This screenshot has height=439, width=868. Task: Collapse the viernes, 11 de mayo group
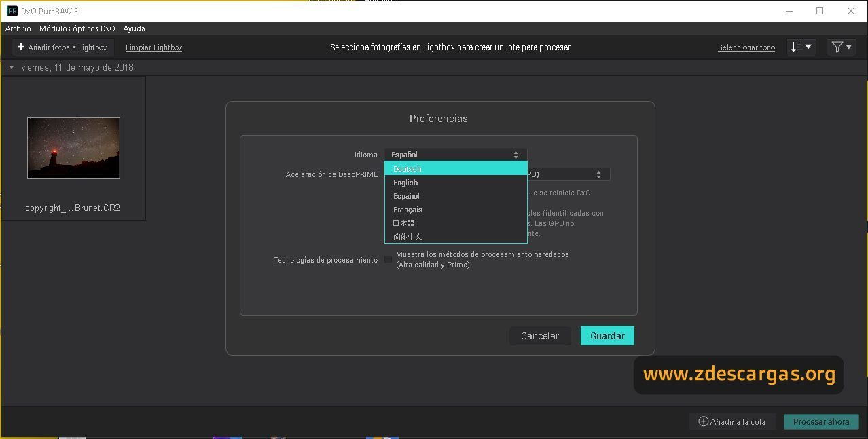coord(12,67)
